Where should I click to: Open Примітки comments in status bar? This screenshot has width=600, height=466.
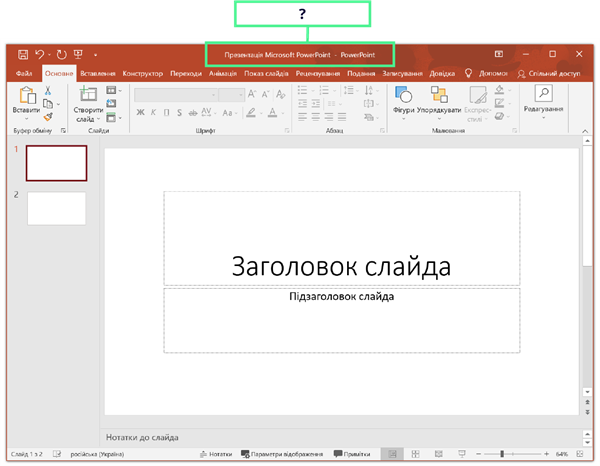[x=352, y=454]
